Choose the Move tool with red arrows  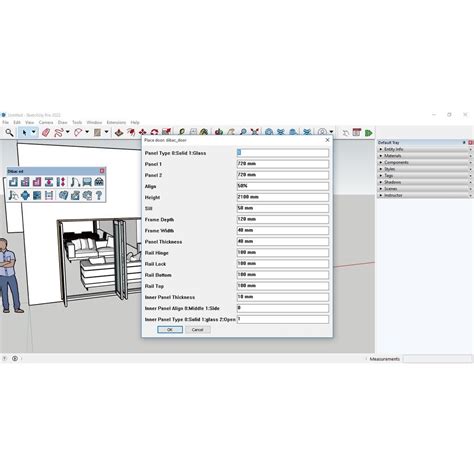(143, 133)
